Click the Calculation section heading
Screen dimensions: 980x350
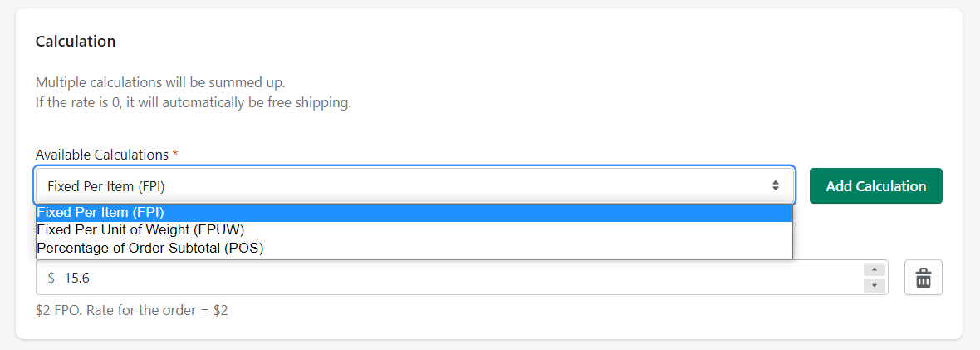click(x=76, y=42)
